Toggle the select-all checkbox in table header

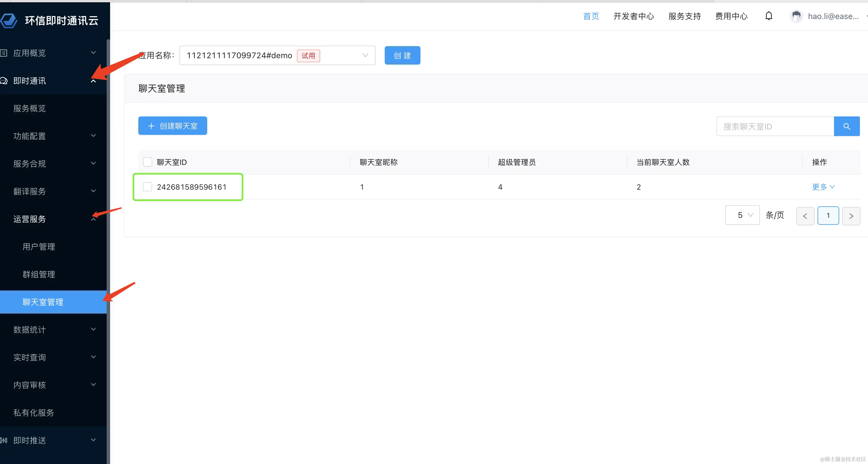(147, 162)
